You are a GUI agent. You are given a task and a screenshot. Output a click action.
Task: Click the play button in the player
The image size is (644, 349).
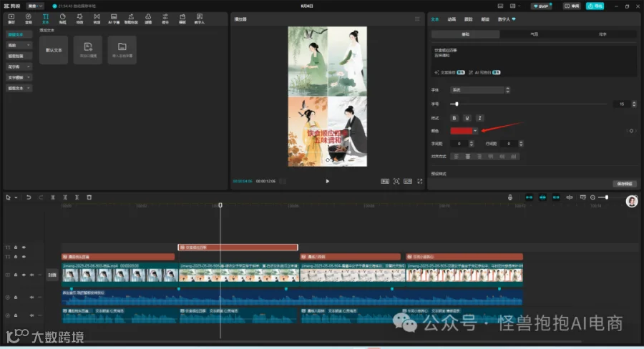[327, 181]
